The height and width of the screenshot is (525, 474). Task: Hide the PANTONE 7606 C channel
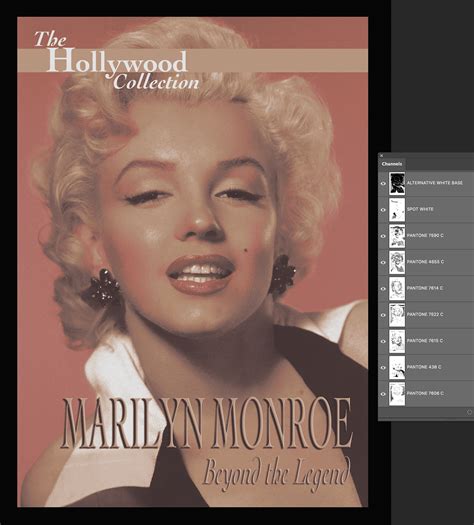click(383, 394)
